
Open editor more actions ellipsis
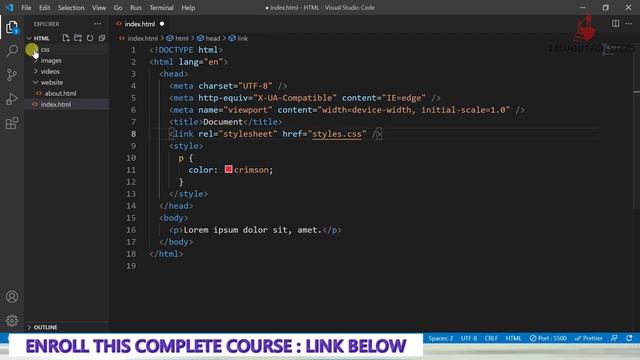(629, 24)
